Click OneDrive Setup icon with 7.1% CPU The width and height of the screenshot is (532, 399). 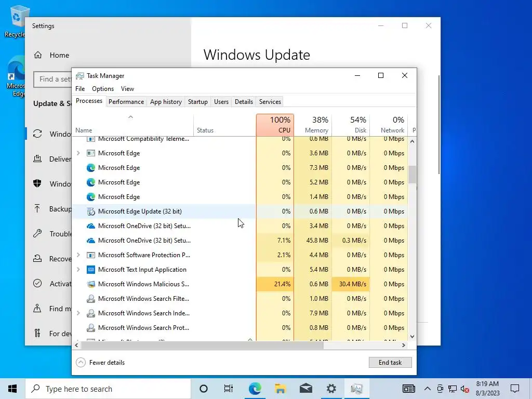click(90, 240)
